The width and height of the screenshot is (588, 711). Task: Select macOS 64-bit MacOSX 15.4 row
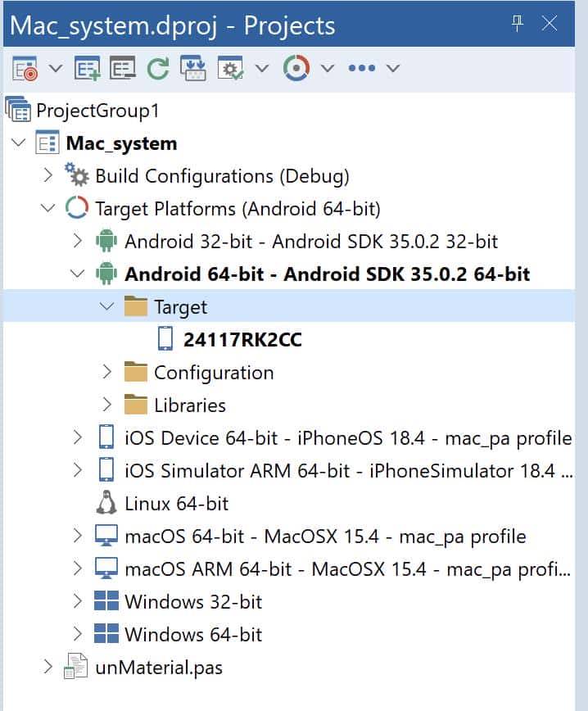325,537
